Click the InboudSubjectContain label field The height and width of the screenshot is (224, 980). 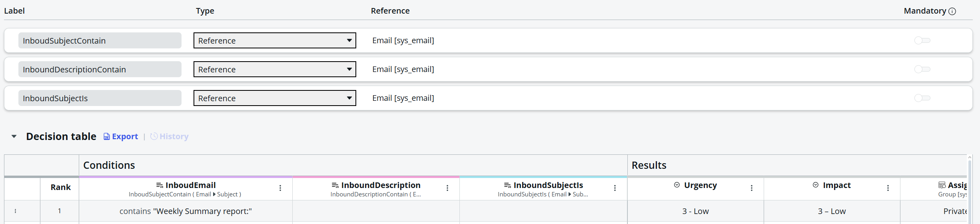click(100, 40)
